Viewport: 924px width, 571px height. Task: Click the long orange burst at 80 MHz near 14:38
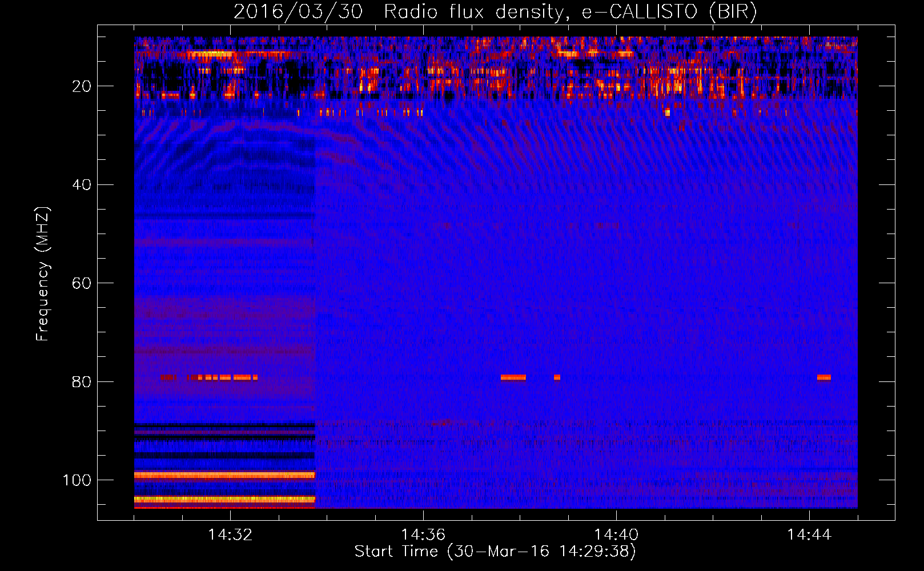(513, 377)
